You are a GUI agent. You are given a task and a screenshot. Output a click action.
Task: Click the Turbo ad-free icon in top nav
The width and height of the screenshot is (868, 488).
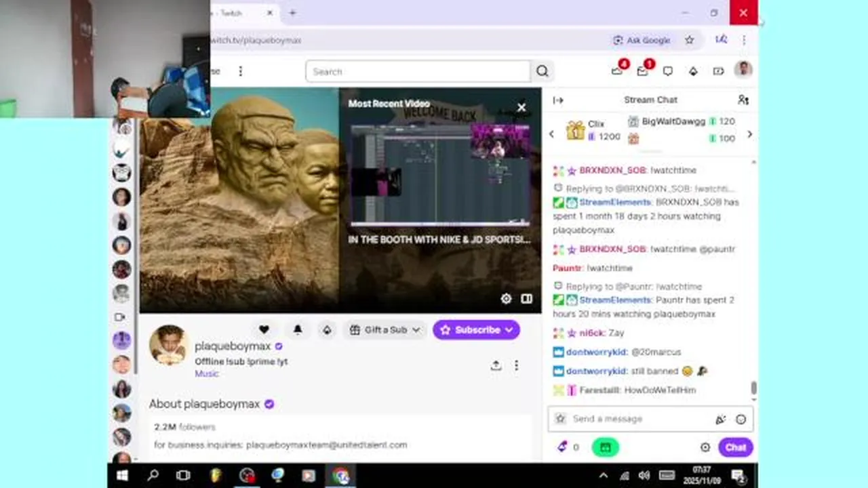[x=718, y=71]
